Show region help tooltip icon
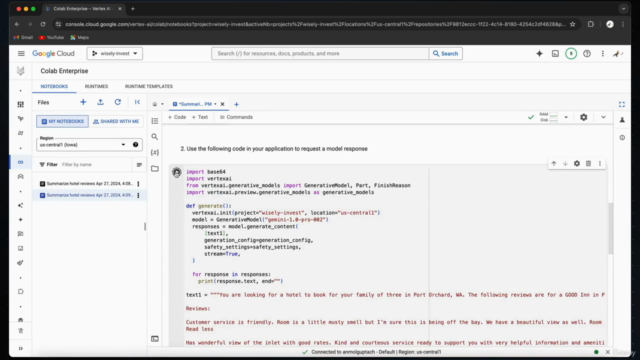Screen dimensions: 640x360 136,144
